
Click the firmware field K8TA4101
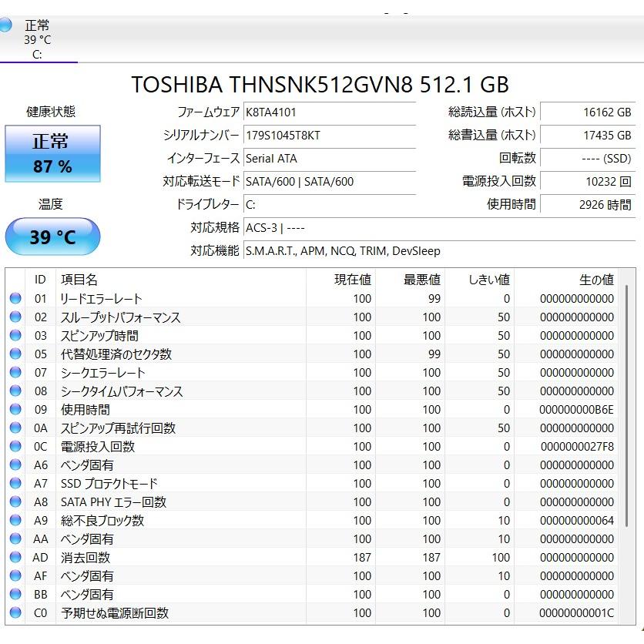[x=330, y=112]
